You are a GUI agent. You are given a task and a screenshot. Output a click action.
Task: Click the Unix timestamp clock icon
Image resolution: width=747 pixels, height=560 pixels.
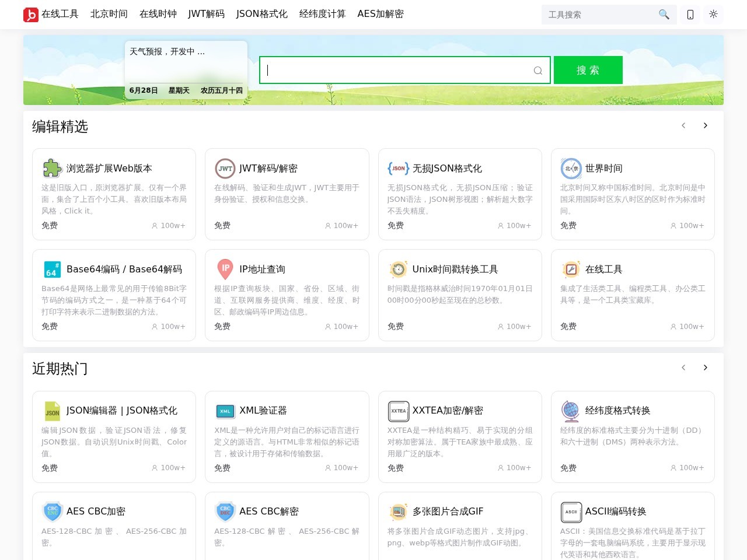point(398,269)
